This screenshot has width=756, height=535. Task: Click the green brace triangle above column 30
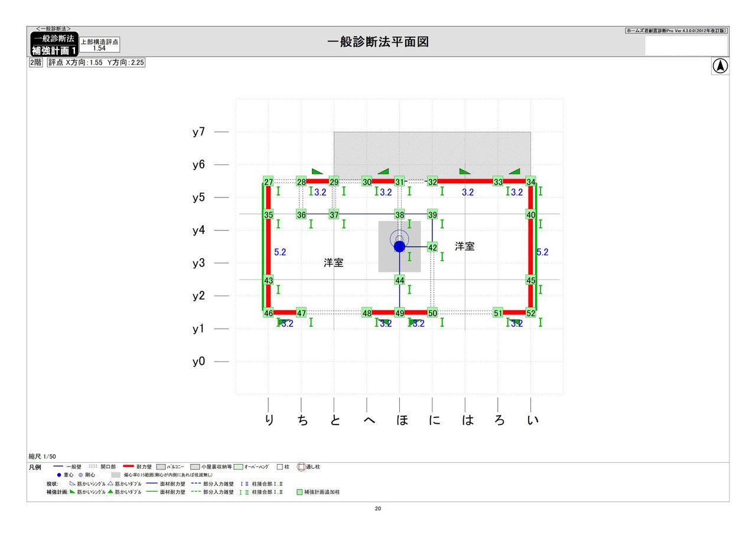tap(383, 171)
